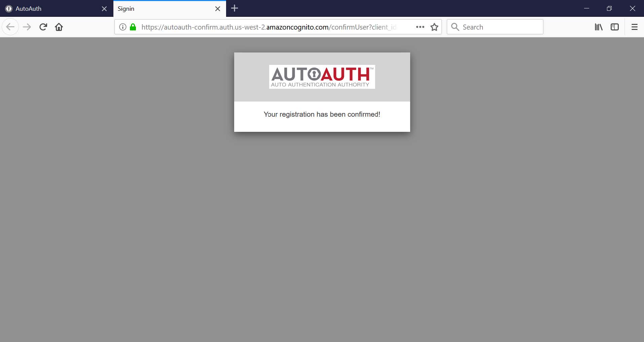Open the hamburger application menu
This screenshot has width=644, height=342.
click(635, 27)
